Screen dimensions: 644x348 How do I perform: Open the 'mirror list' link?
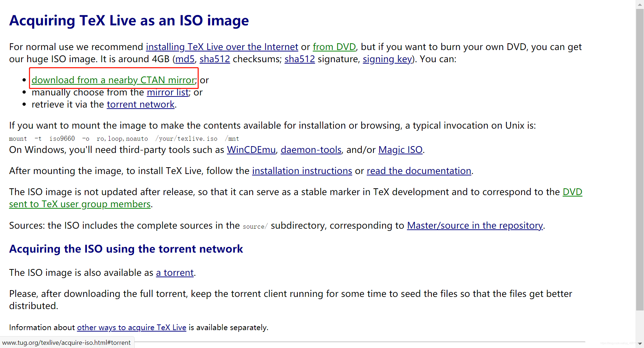point(168,92)
